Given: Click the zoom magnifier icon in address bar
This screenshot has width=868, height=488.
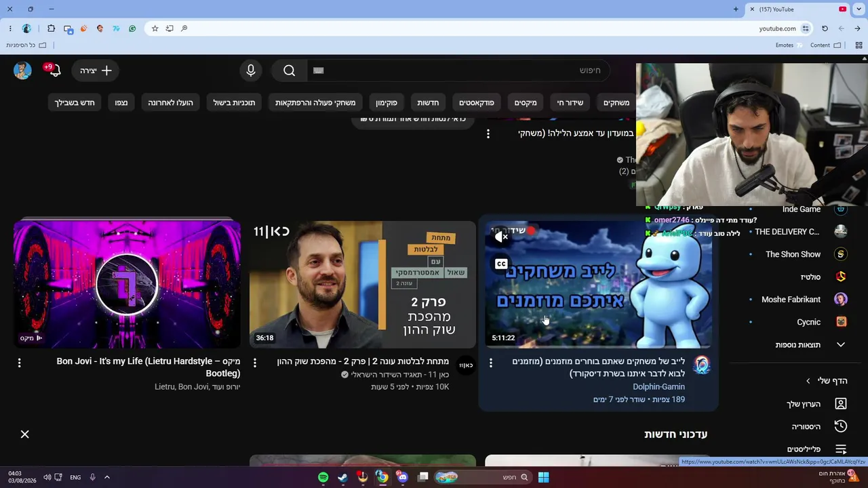Looking at the screenshot, I should pos(184,28).
